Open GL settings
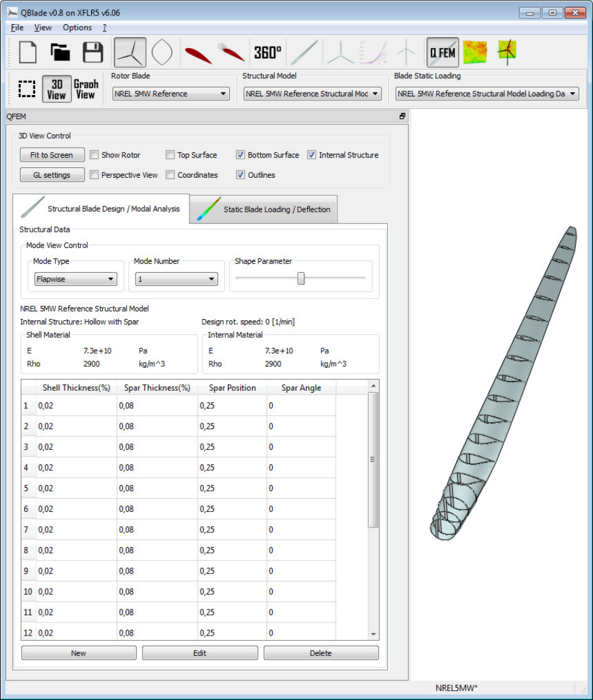Image resolution: width=593 pixels, height=700 pixels. click(52, 175)
